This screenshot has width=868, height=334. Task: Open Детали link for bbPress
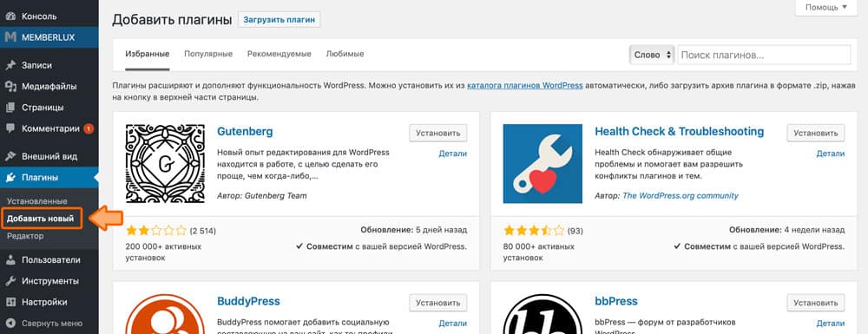click(x=831, y=323)
